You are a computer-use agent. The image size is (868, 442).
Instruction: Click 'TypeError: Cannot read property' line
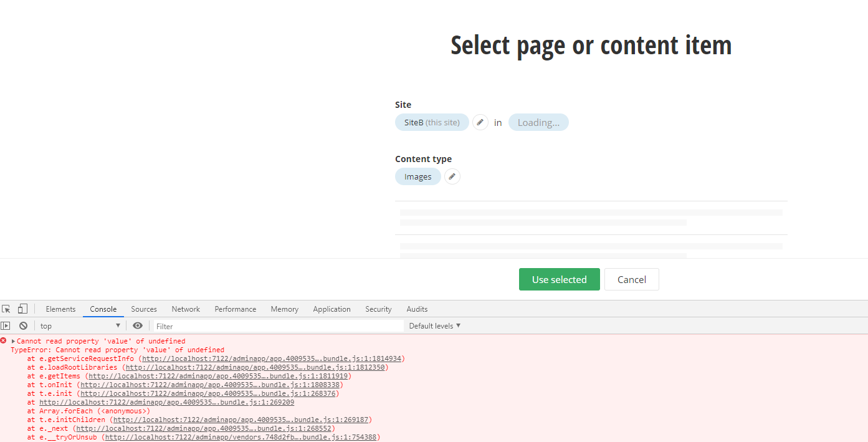pyautogui.click(x=117, y=350)
